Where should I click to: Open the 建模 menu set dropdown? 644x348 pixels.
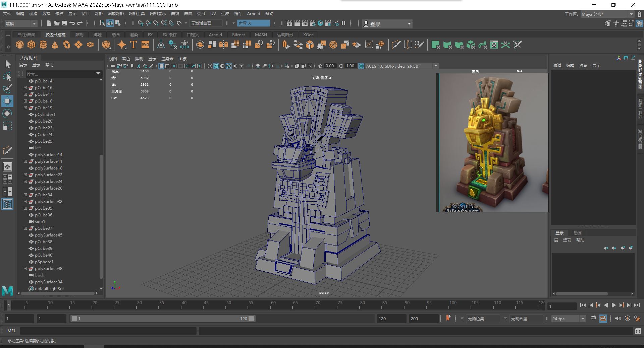(21, 23)
